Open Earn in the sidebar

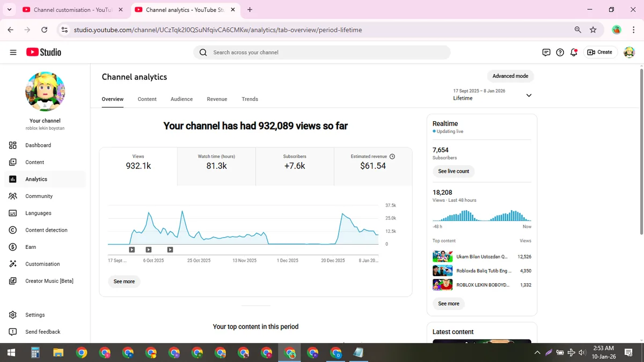pyautogui.click(x=45, y=247)
